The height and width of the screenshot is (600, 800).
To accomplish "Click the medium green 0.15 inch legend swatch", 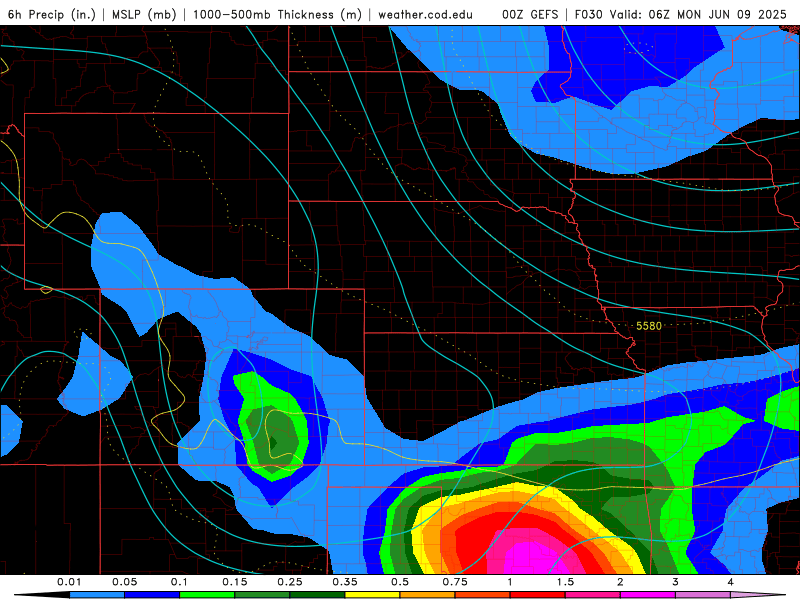I will pyautogui.click(x=262, y=595).
